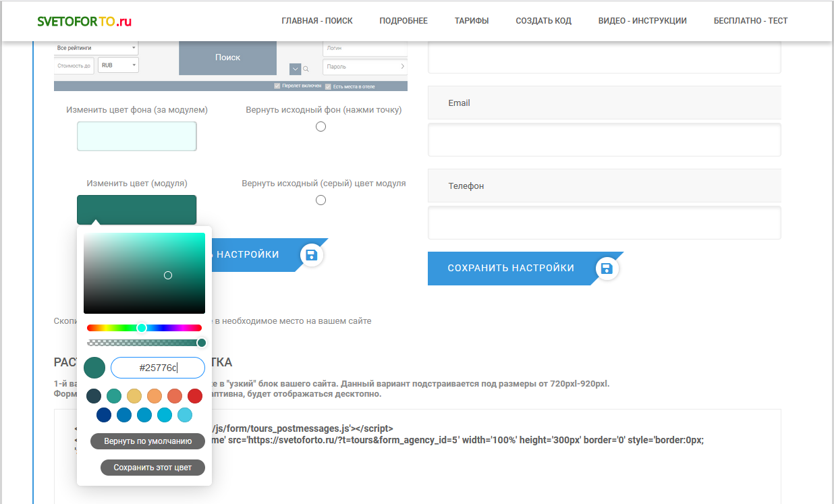Focus the Пароль field
834x504 pixels.
(365, 67)
